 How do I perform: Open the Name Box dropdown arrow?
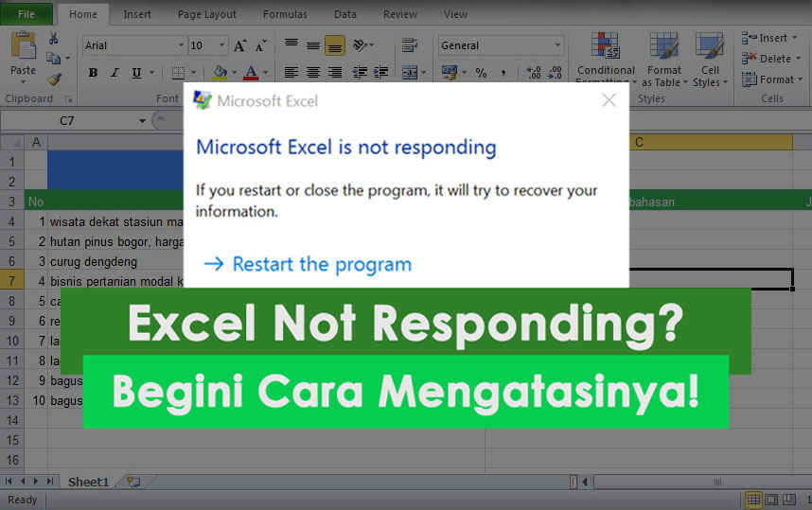click(x=142, y=121)
